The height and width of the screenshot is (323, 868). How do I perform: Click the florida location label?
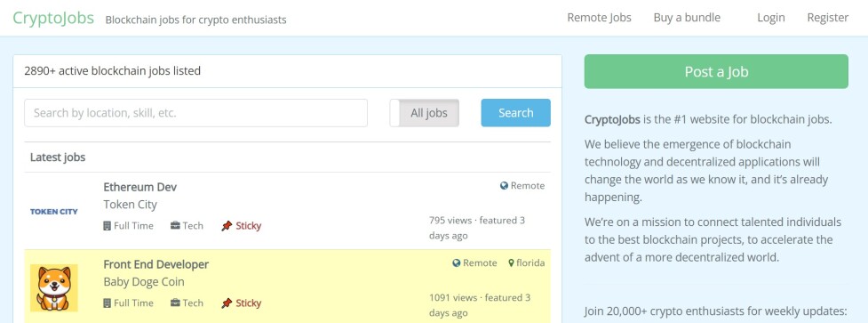click(530, 263)
